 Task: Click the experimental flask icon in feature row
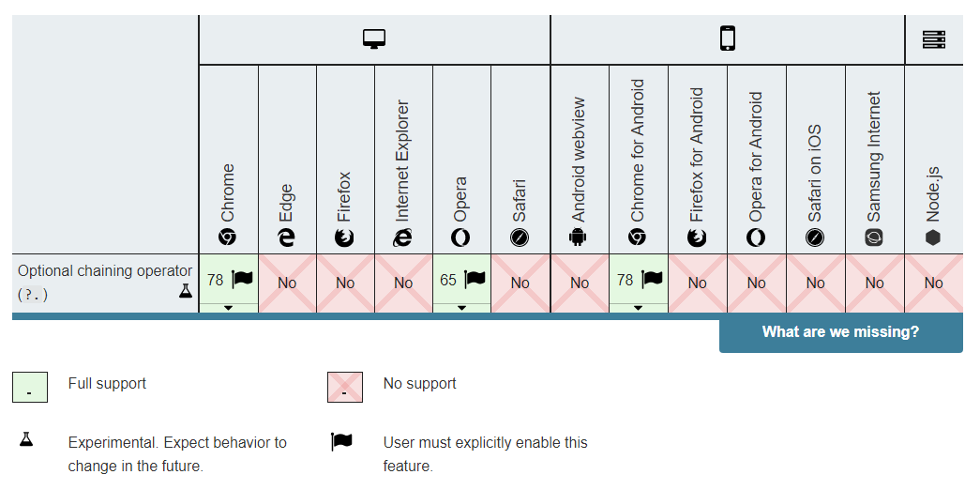click(185, 292)
